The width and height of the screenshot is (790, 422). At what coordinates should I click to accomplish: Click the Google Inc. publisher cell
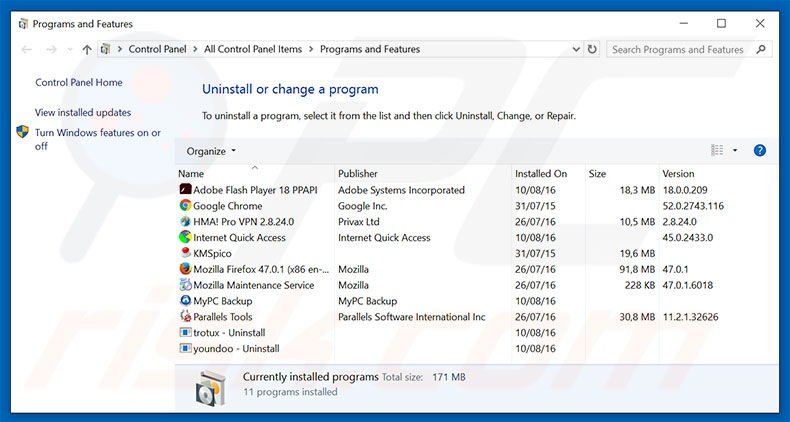pos(363,206)
